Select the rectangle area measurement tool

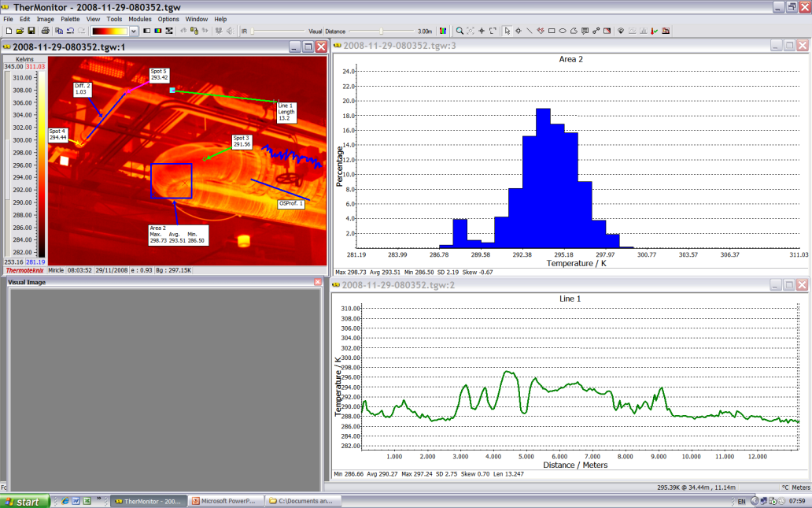(552, 31)
